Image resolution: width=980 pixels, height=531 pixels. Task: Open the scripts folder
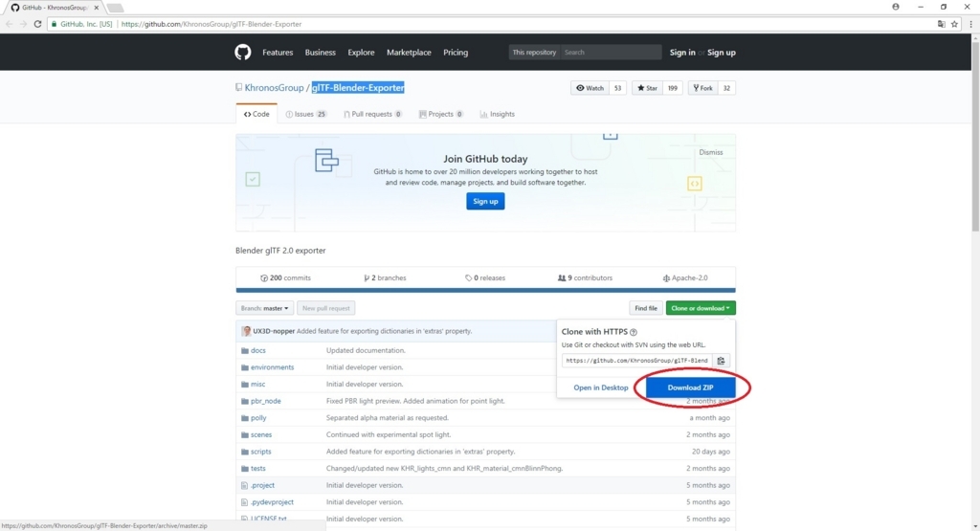[x=260, y=452]
